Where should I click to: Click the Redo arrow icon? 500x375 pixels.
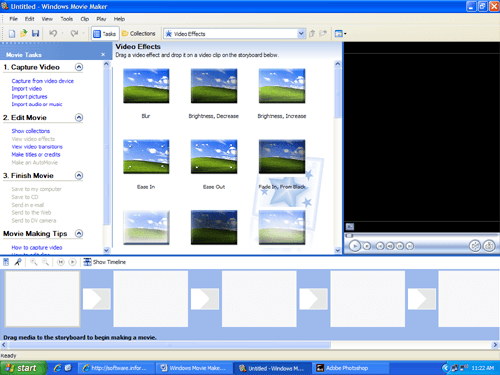(74, 33)
